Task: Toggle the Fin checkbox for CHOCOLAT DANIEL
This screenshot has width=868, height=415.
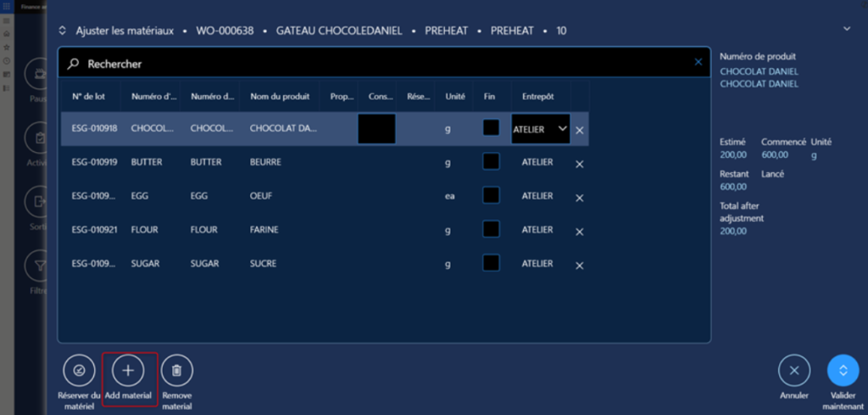Action: (491, 127)
